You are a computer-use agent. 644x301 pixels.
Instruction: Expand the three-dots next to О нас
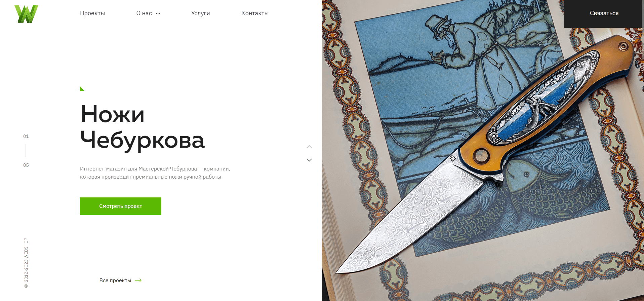[x=158, y=13]
